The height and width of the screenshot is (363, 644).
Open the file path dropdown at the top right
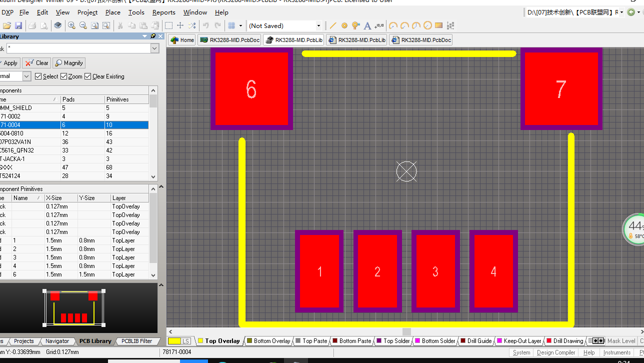[621, 12]
